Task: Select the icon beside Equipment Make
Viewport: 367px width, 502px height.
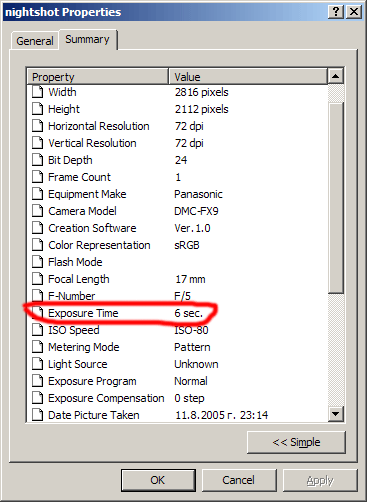Action: [38, 194]
